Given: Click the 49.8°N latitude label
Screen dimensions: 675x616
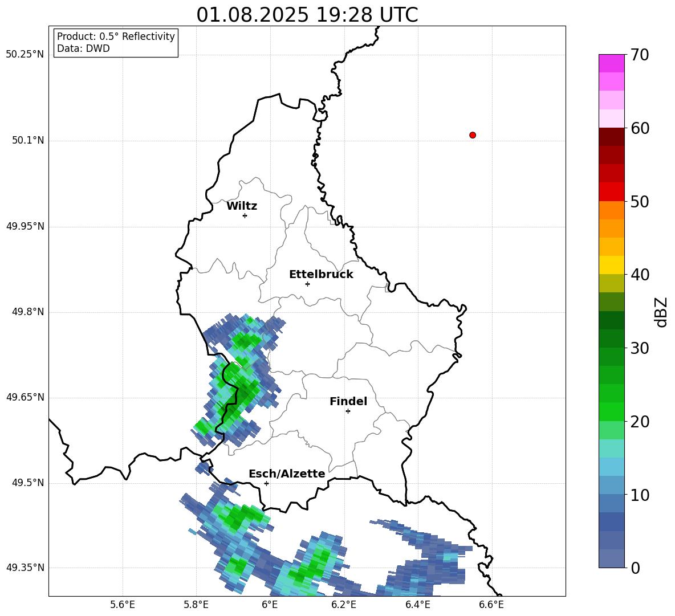Looking at the screenshot, I should [x=27, y=312].
